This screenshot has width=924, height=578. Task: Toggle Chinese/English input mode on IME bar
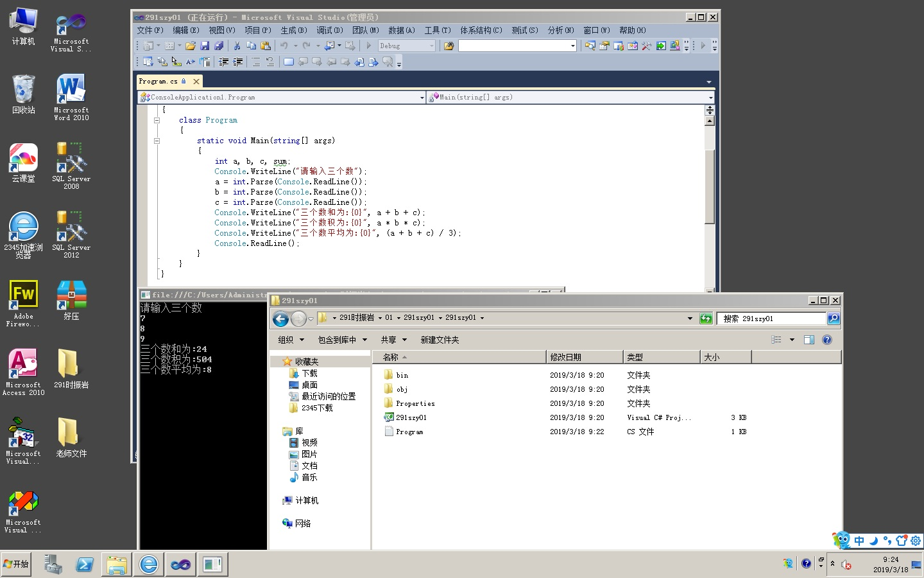click(859, 541)
